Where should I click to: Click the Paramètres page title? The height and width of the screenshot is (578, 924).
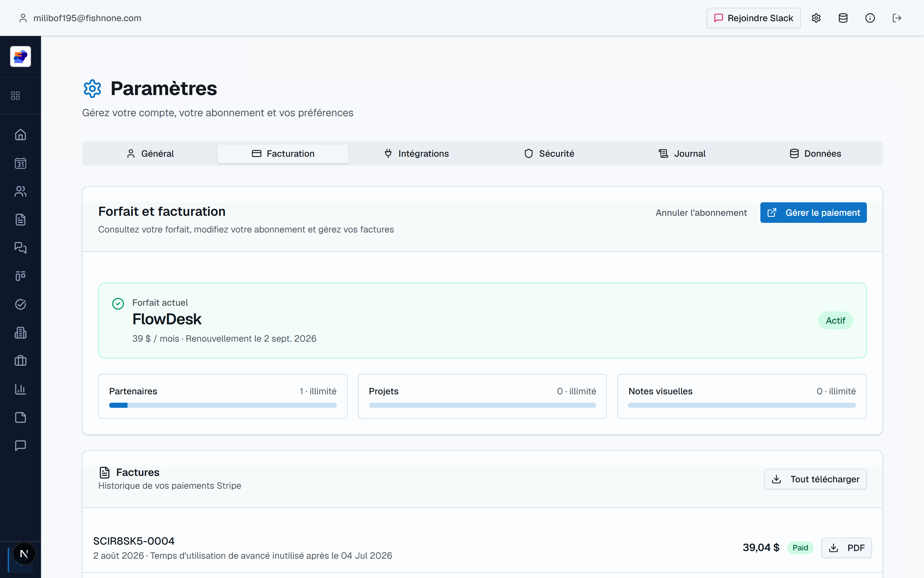click(164, 89)
